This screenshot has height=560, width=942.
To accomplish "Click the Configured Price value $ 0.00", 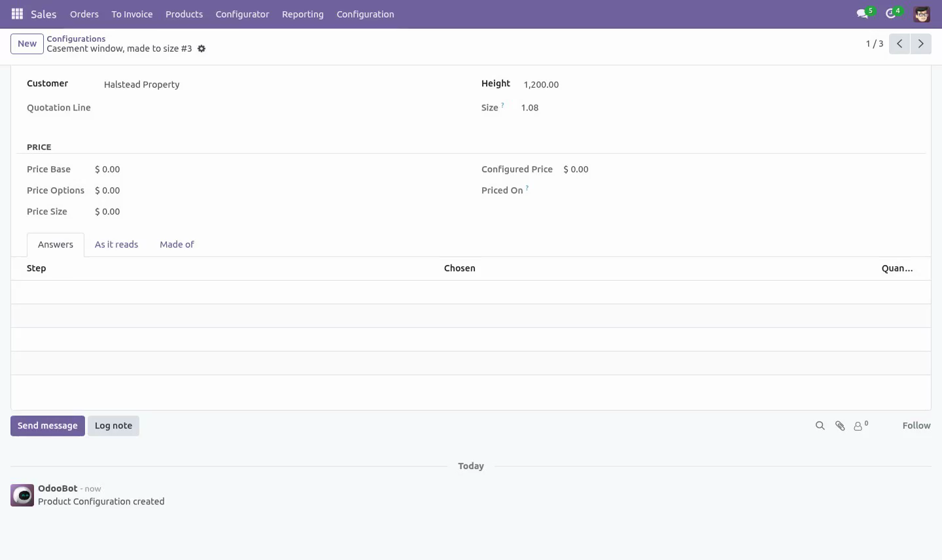I will [576, 169].
